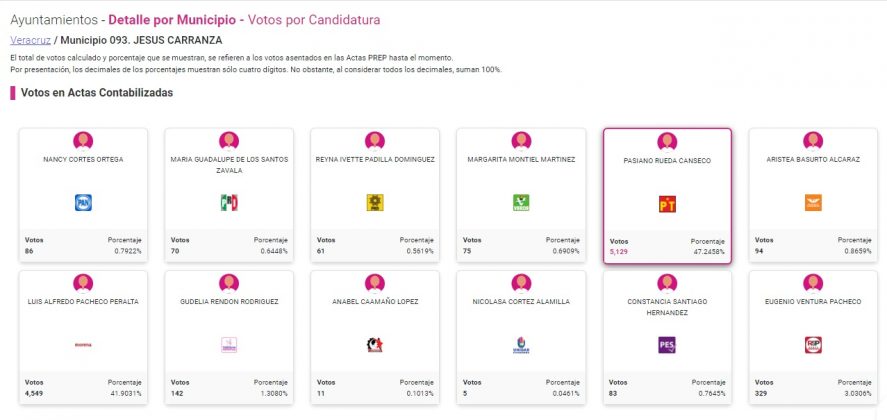Click the PRI party logo icon
The height and width of the screenshot is (420, 887).
click(229, 203)
